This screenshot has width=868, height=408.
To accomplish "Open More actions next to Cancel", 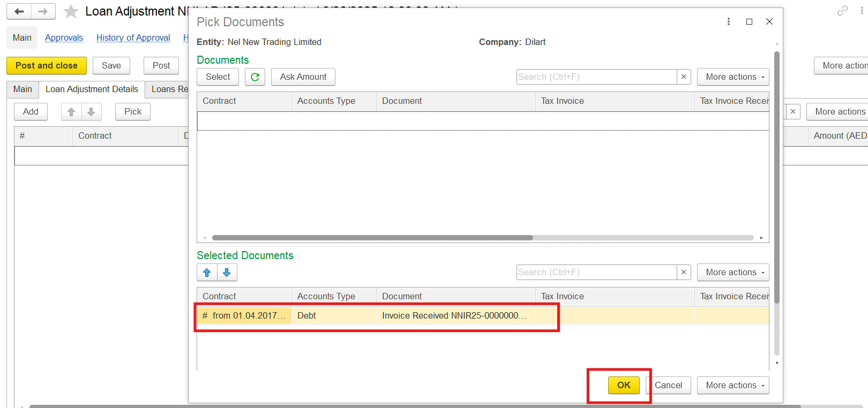I will coord(732,386).
